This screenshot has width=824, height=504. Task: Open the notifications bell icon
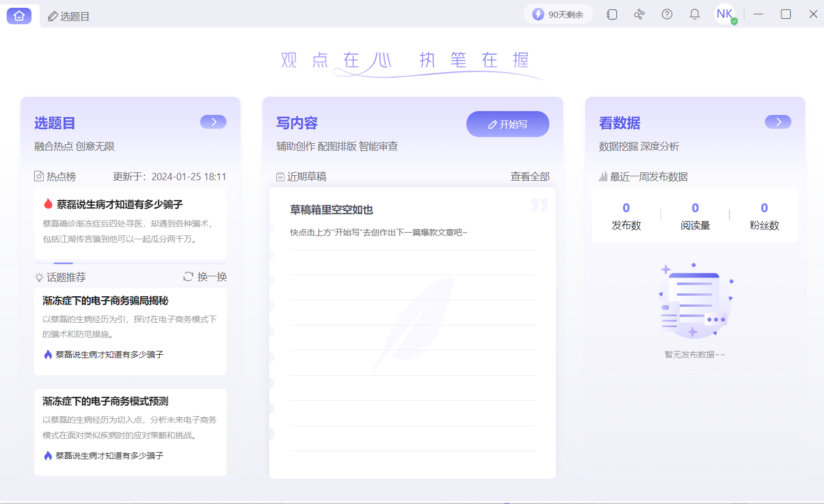pyautogui.click(x=695, y=14)
